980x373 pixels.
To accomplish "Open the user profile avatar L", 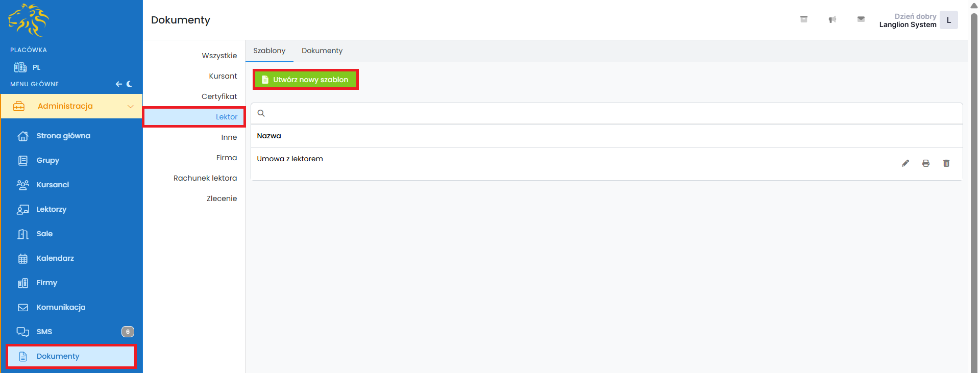I will (x=948, y=20).
